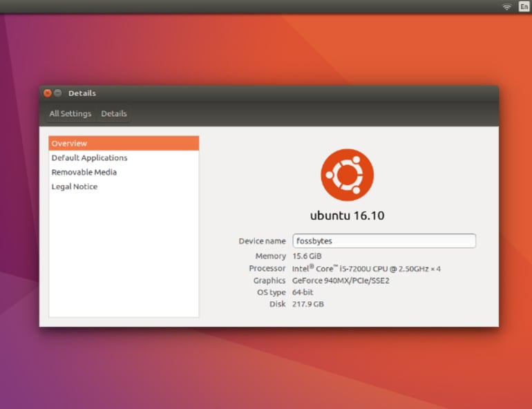Click the Memory label
This screenshot has width=532, height=409.
pos(271,256)
